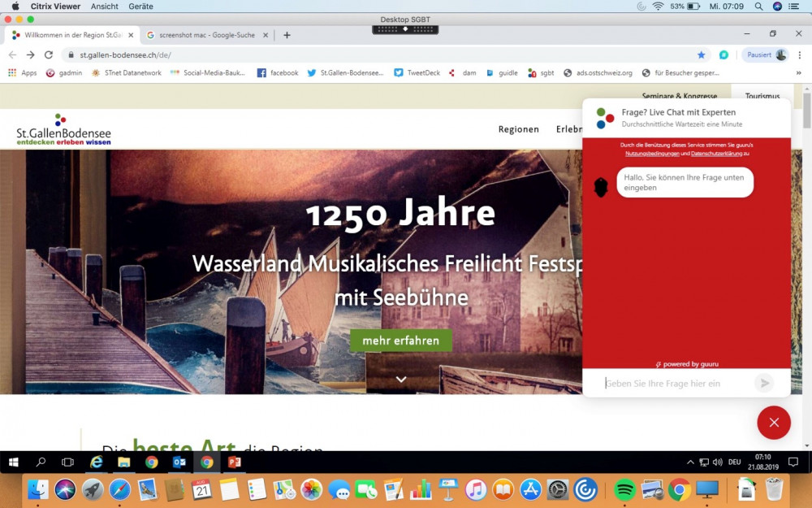Close the live chat with red X button
The width and height of the screenshot is (812, 508).
(x=773, y=423)
